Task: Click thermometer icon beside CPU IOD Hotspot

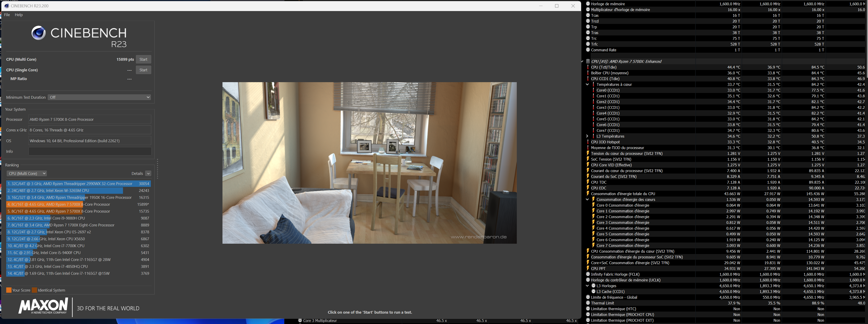Action: 588,142
